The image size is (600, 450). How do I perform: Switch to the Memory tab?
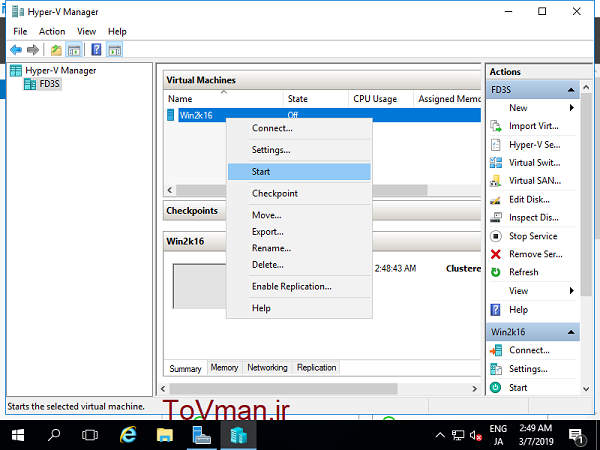click(225, 368)
